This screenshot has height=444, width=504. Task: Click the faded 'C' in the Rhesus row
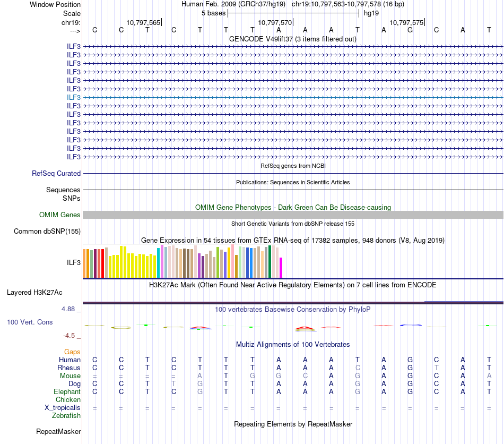pyautogui.click(x=358, y=368)
